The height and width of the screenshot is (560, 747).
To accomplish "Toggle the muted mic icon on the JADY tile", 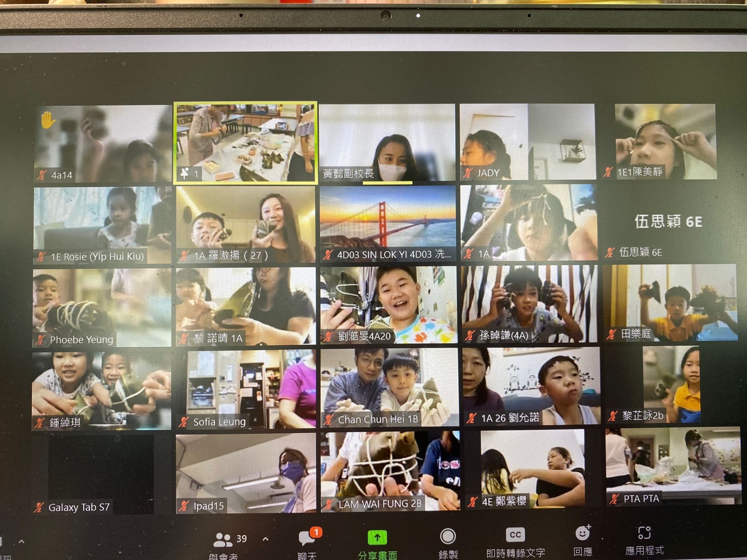I will click(x=468, y=173).
